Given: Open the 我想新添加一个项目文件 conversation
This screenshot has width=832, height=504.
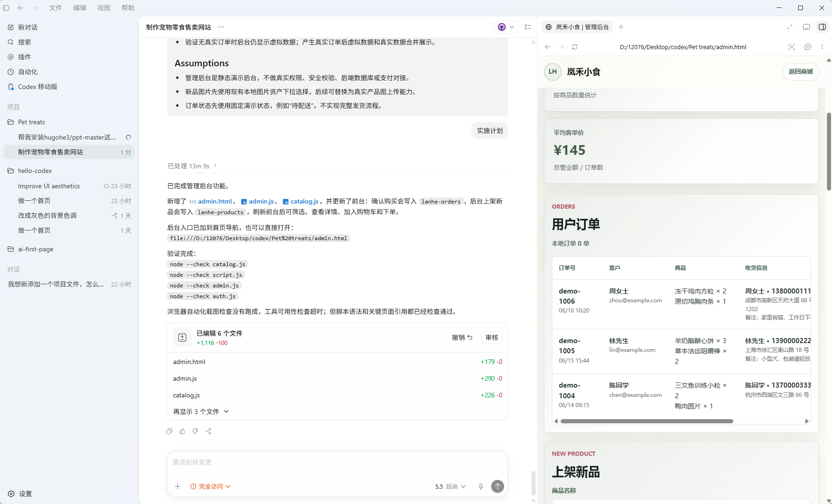Looking at the screenshot, I should tap(69, 284).
